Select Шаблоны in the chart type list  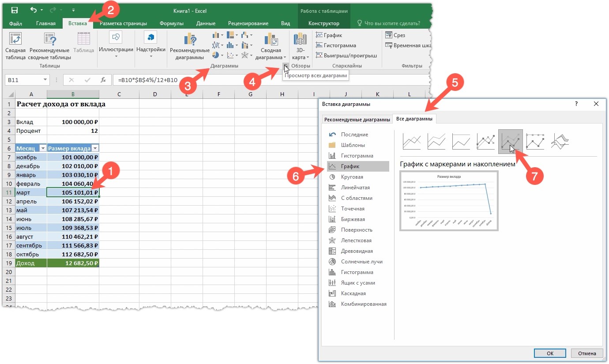[358, 145]
